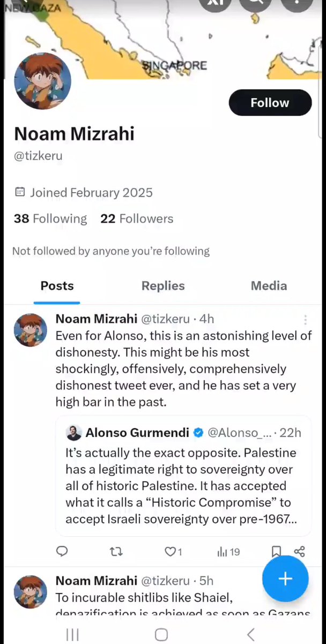Screen dimensions: 326x644
Task: Open quoted Alonso Gurmendi tweet
Action: point(183,475)
